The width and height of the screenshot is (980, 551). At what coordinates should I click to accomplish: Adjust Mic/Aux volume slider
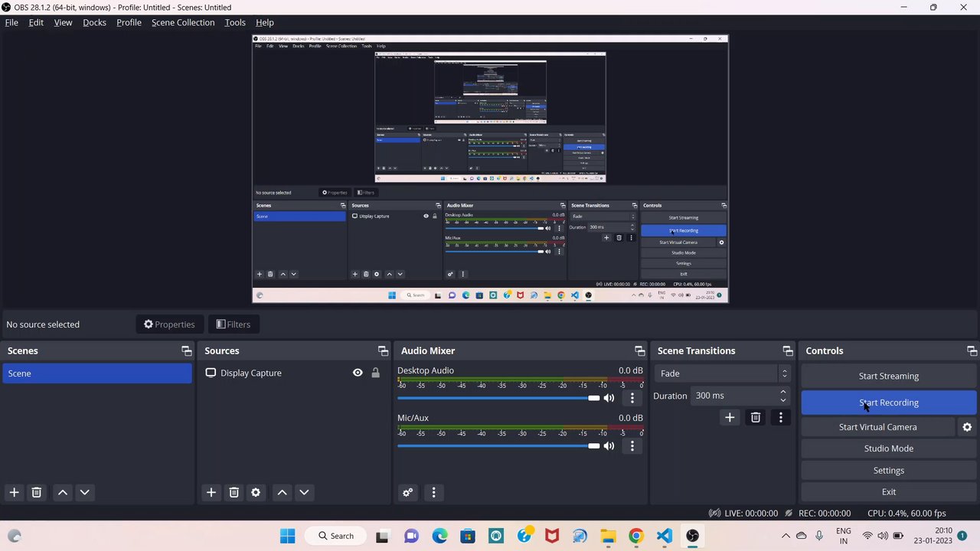[498, 445]
